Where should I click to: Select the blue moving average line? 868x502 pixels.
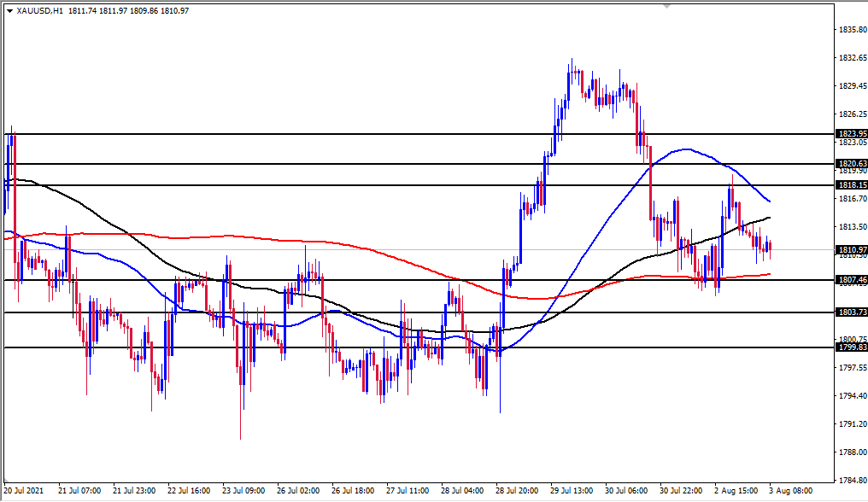click(686, 149)
